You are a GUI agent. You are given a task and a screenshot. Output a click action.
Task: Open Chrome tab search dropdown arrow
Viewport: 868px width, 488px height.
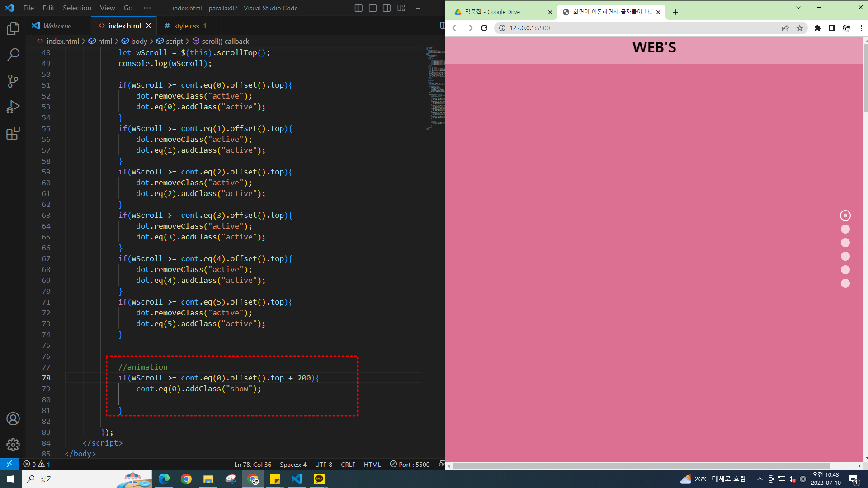798,7
